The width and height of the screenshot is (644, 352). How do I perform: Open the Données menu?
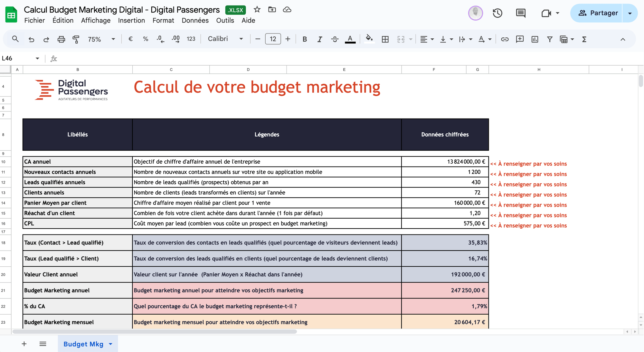tap(195, 20)
